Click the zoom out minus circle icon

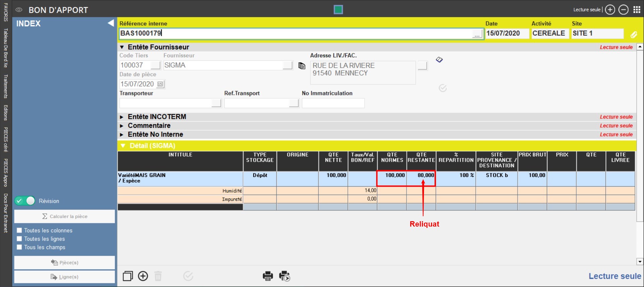point(623,10)
